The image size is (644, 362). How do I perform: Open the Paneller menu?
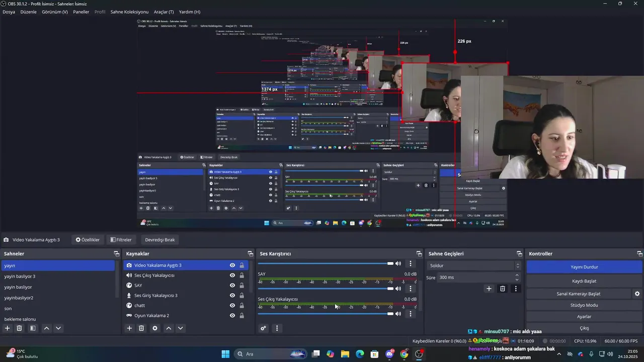pos(81,12)
